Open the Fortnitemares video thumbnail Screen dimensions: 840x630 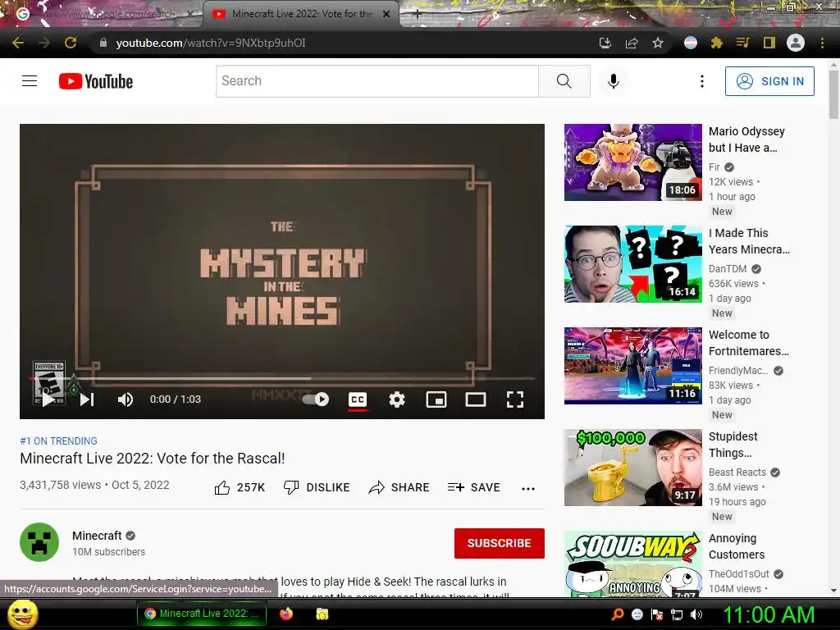[632, 366]
